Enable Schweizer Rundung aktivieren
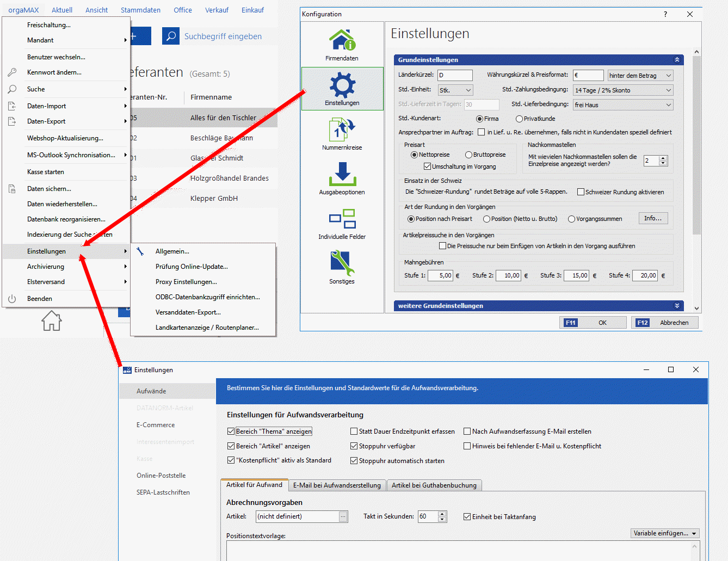 click(x=581, y=192)
